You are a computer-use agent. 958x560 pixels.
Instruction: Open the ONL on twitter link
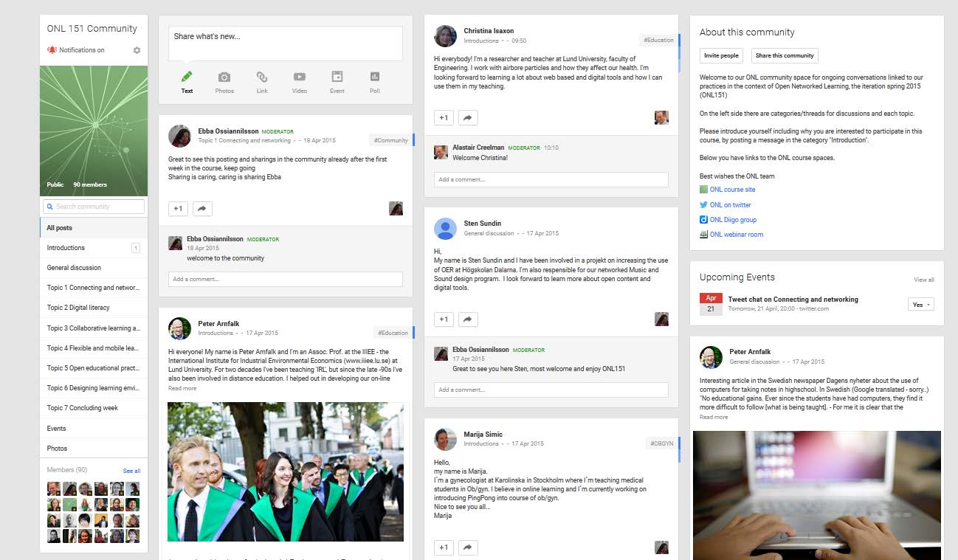pos(731,205)
